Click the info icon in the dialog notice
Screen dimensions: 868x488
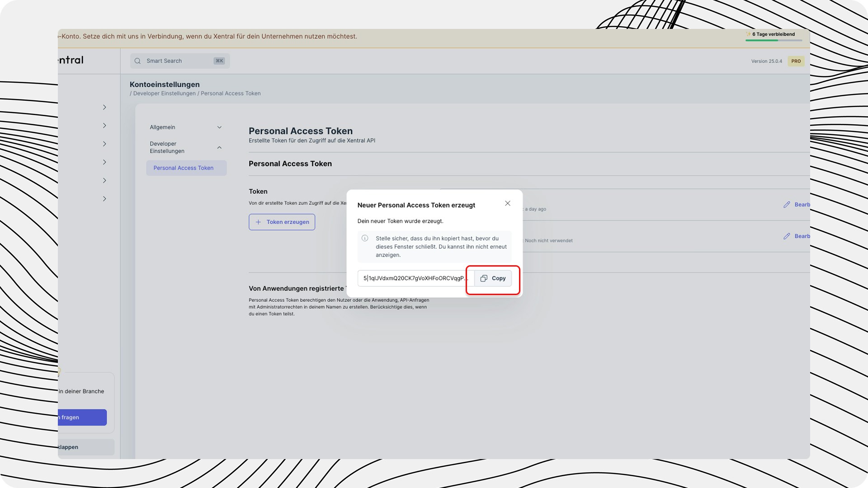click(x=365, y=238)
